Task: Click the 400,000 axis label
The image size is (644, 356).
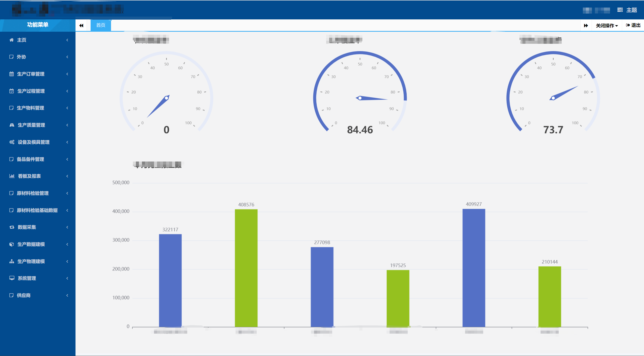Action: pos(121,211)
